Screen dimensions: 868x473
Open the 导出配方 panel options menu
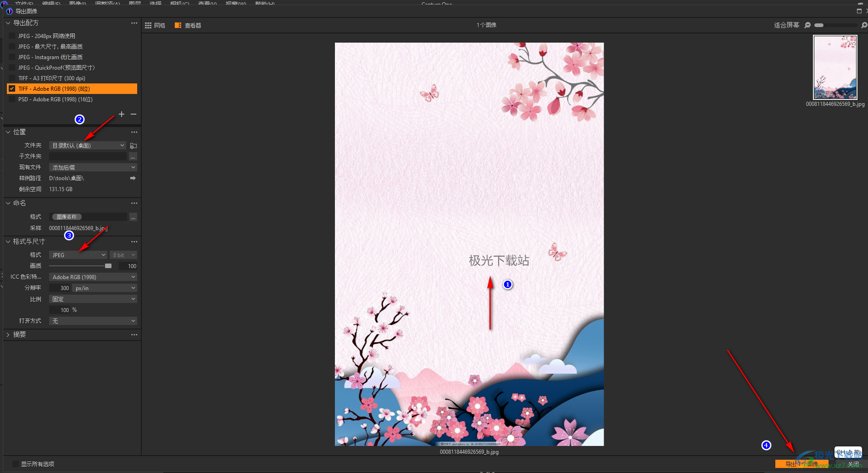tap(134, 23)
